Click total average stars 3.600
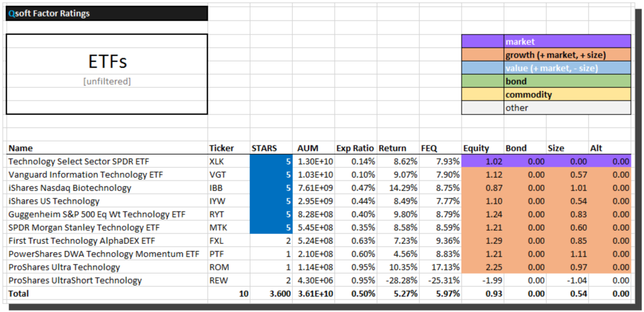Viewport: 644px width, 312px height. click(271, 293)
